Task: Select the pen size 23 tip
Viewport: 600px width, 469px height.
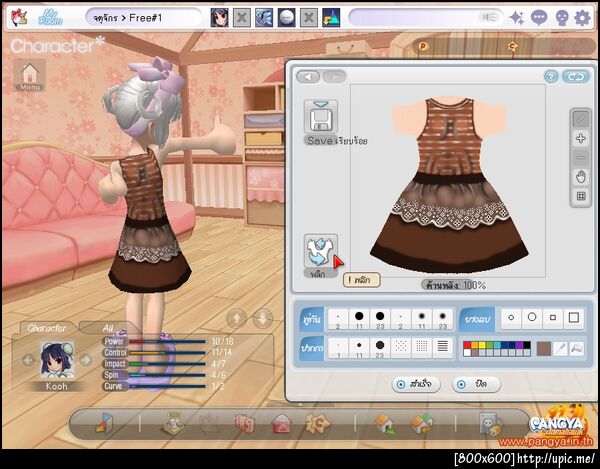Action: (x=380, y=348)
